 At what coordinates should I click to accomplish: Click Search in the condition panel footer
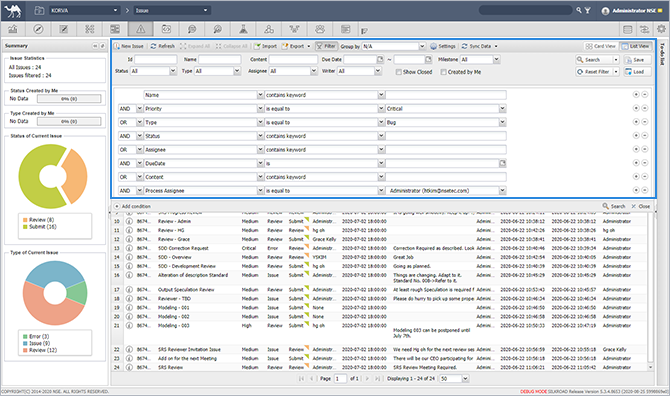click(x=614, y=206)
